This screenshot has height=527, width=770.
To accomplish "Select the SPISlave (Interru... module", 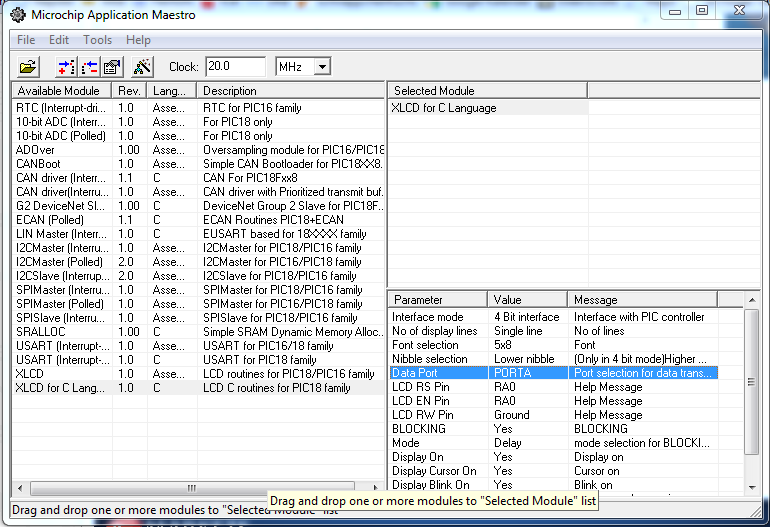I will pos(198,318).
